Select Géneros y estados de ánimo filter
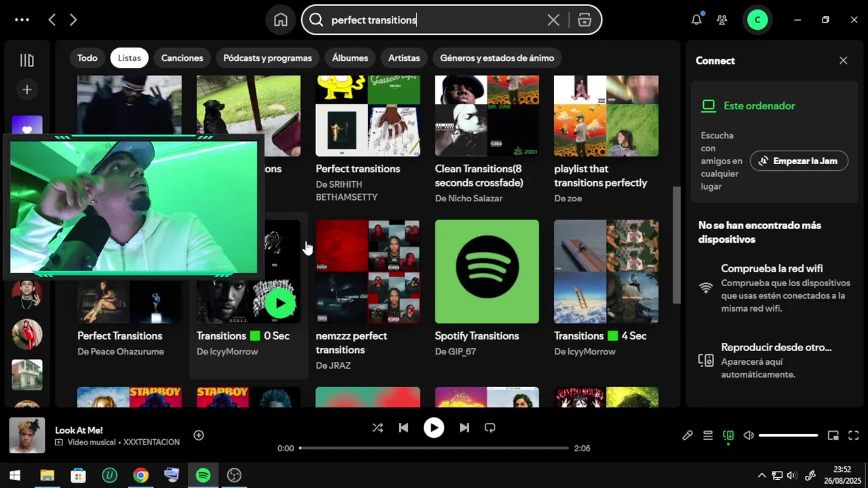868x488 pixels. (x=497, y=58)
